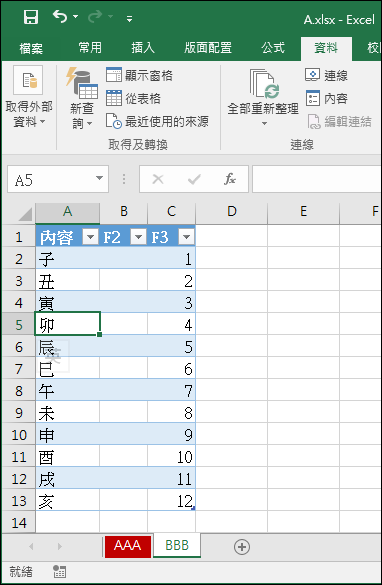Click the 連線 connections icon
This screenshot has width=382, height=585.
(x=313, y=75)
